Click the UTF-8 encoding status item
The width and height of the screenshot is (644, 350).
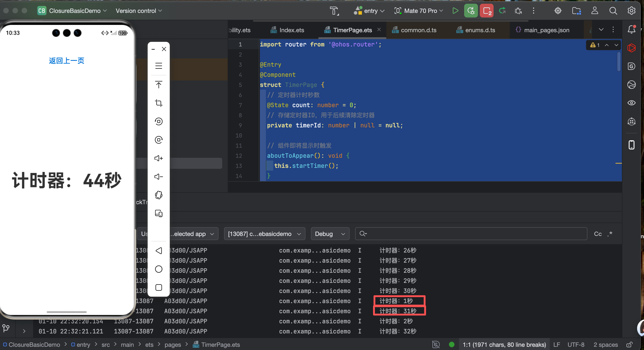point(575,345)
